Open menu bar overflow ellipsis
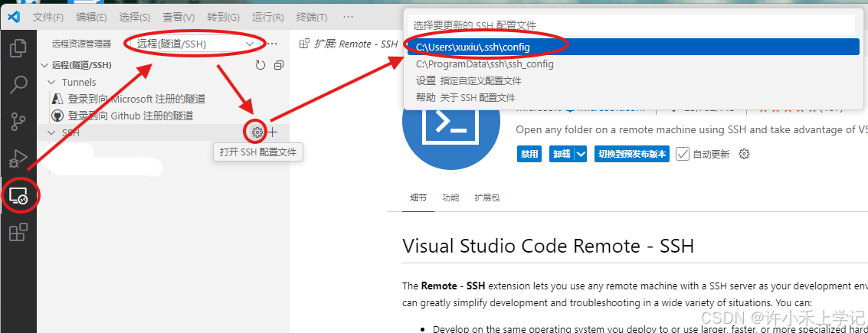 [349, 17]
